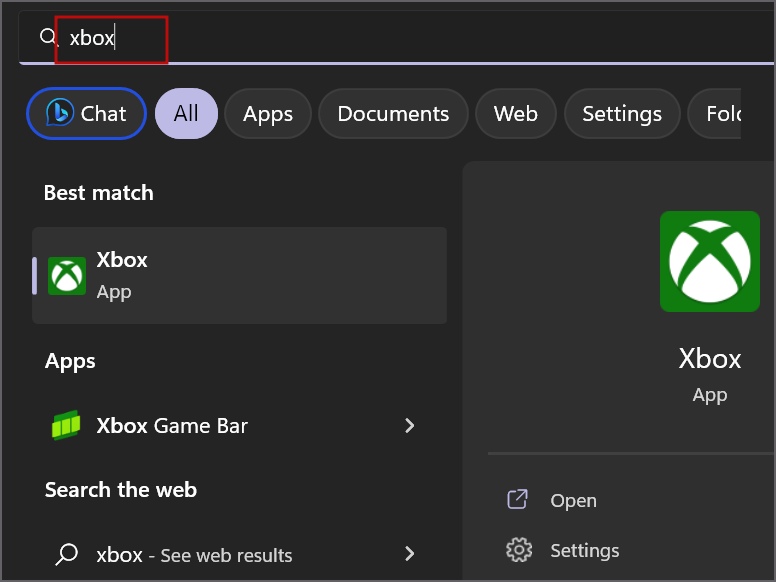Switch to the Settings filter tab

pos(622,113)
